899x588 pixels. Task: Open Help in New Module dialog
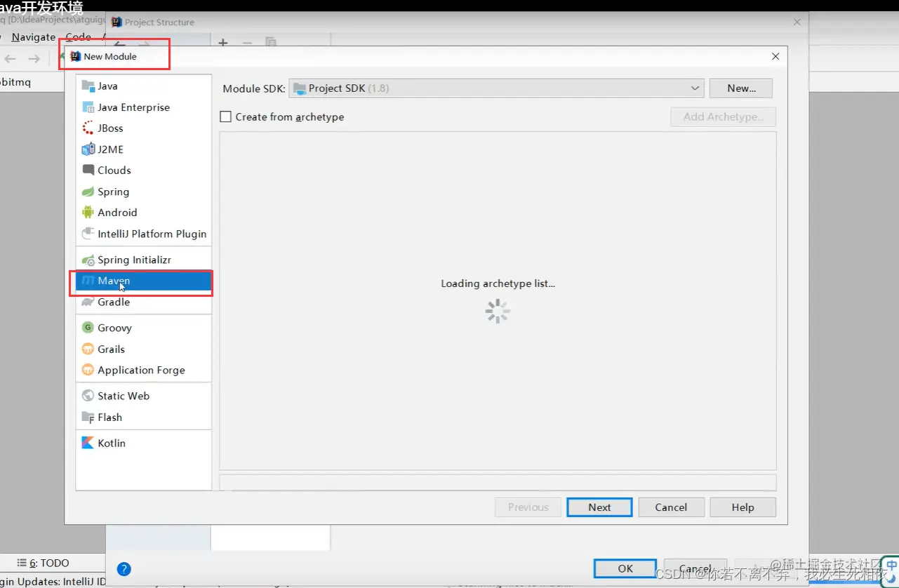coord(742,507)
